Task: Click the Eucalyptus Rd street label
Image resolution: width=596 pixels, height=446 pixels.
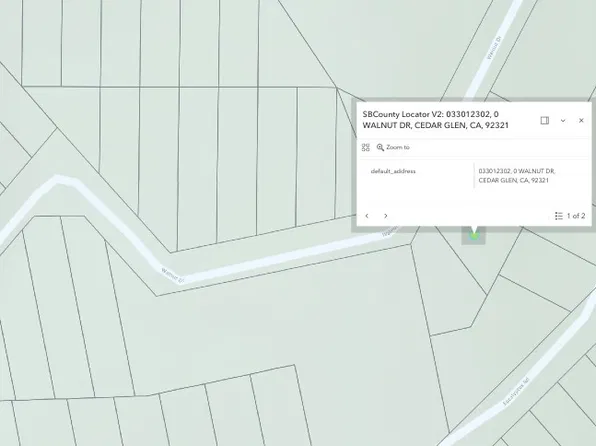Action: pyautogui.click(x=515, y=392)
